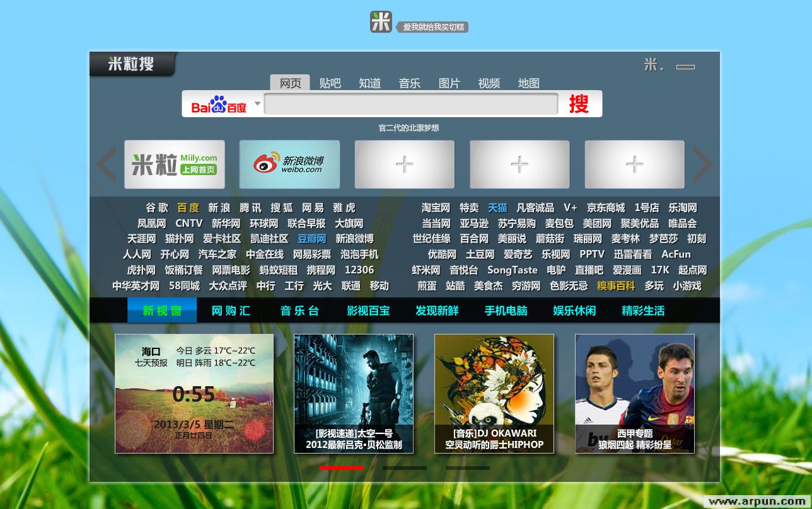Open the 小游戏 link
Image resolution: width=812 pixels, height=509 pixels.
(x=687, y=286)
